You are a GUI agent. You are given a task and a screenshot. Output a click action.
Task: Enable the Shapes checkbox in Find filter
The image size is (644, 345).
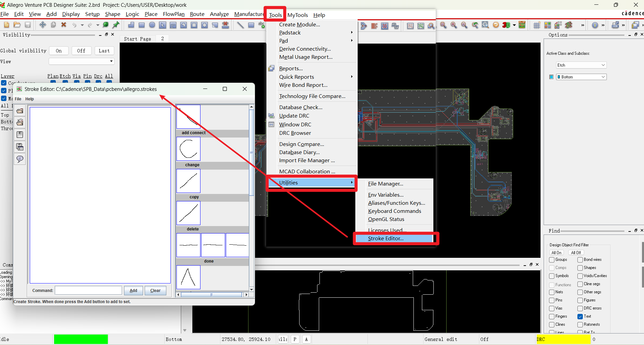(x=580, y=268)
